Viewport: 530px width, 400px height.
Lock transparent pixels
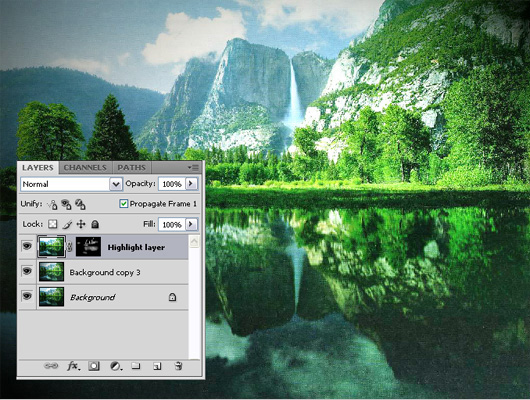click(x=52, y=224)
